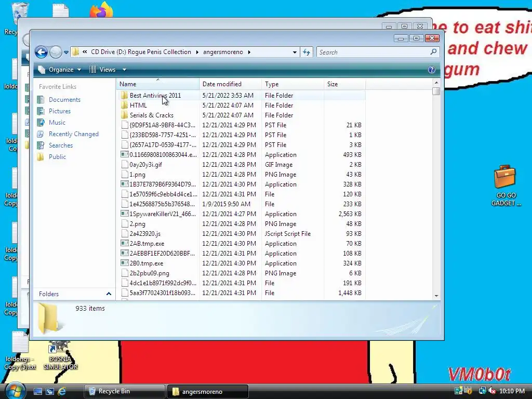The width and height of the screenshot is (532, 399).
Task: Expand the breadcrumb overflow chevron
Action: (85, 52)
